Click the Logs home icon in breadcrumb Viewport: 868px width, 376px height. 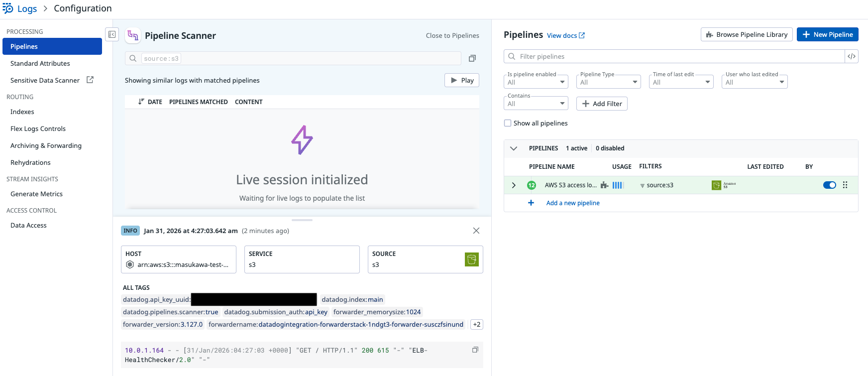coord(8,8)
